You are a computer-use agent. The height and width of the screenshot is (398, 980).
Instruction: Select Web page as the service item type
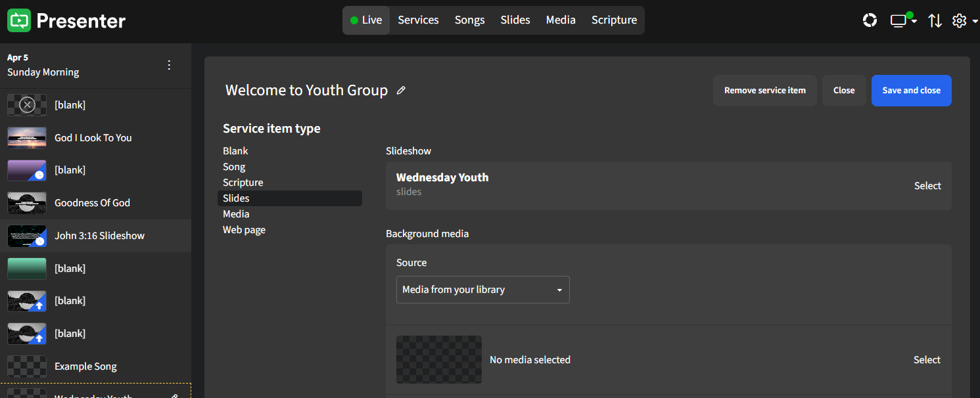click(244, 229)
